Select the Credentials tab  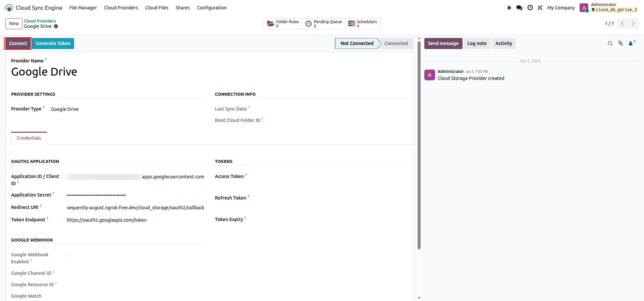point(29,138)
